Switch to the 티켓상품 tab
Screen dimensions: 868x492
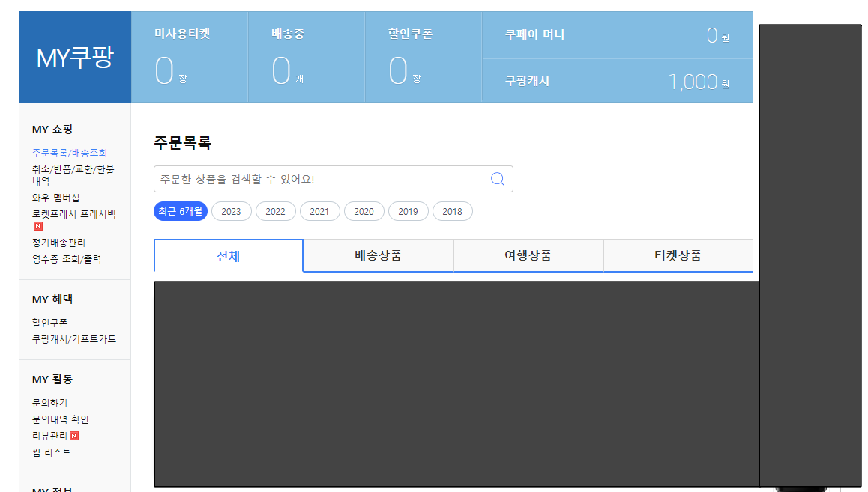pyautogui.click(x=678, y=255)
